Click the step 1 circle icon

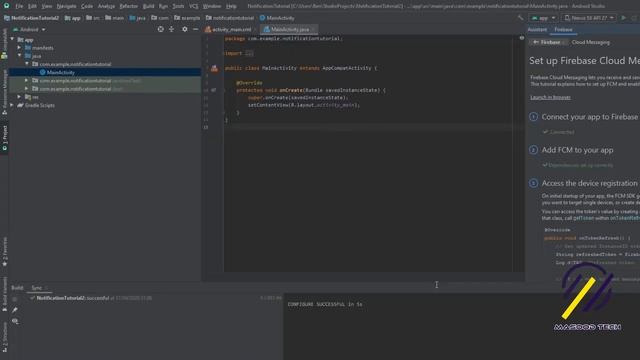coord(533,117)
